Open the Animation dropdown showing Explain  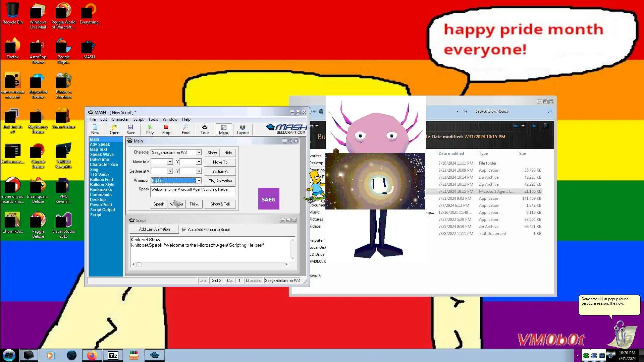(x=199, y=181)
